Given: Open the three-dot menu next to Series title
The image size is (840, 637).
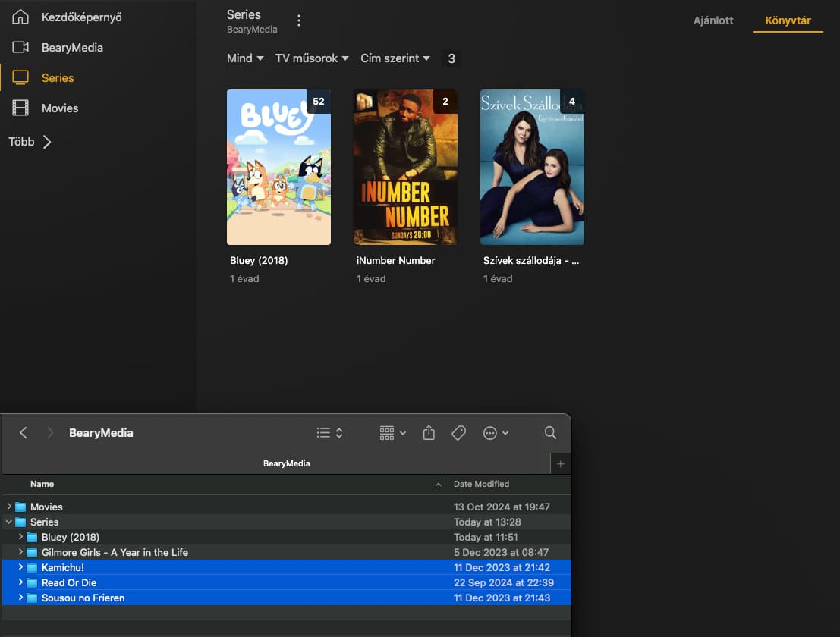Looking at the screenshot, I should tap(299, 20).
